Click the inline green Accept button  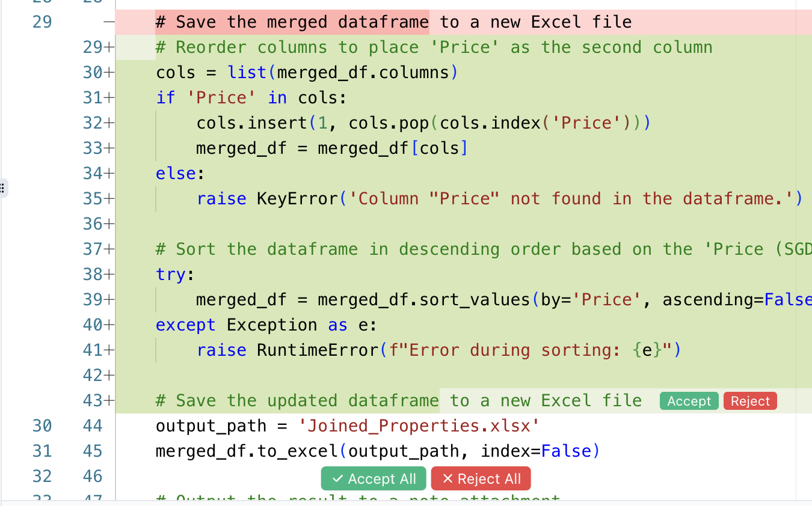tap(689, 401)
